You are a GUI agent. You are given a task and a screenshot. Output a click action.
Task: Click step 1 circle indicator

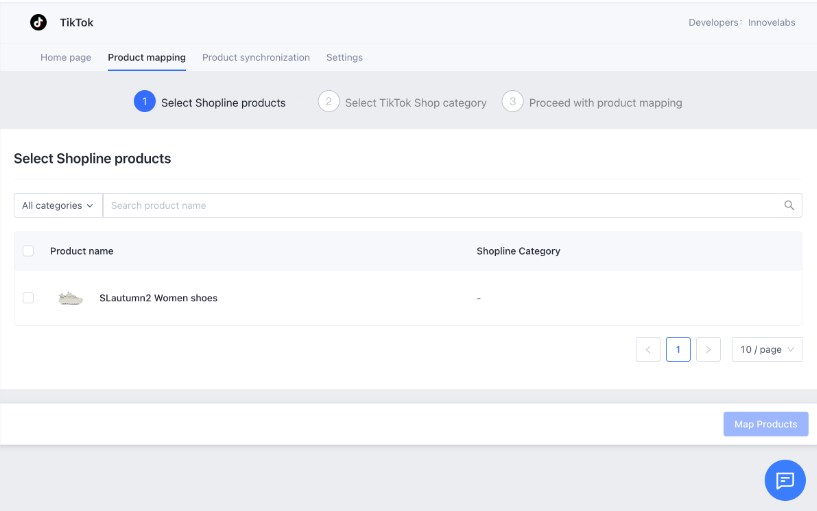[144, 102]
